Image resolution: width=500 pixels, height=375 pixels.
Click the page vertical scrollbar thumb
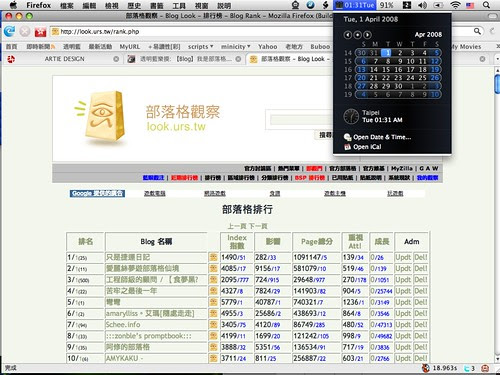(497, 85)
